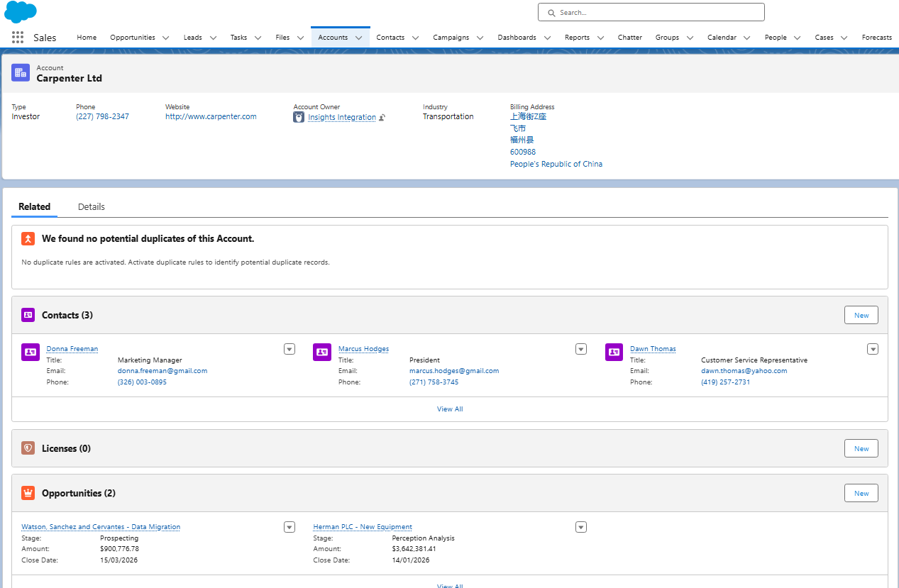This screenshot has height=588, width=899.
Task: Open the App Launcher waffle icon
Action: (17, 37)
